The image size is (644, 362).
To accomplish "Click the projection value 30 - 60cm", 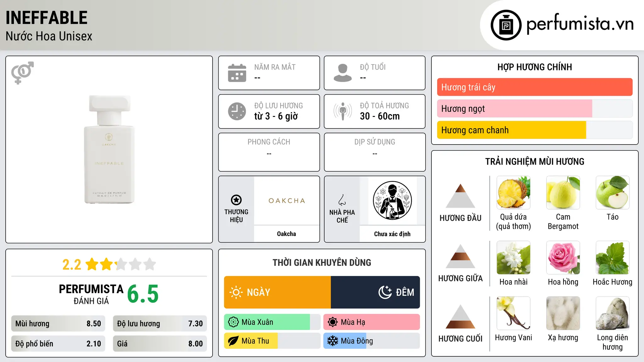I will coord(380,116).
